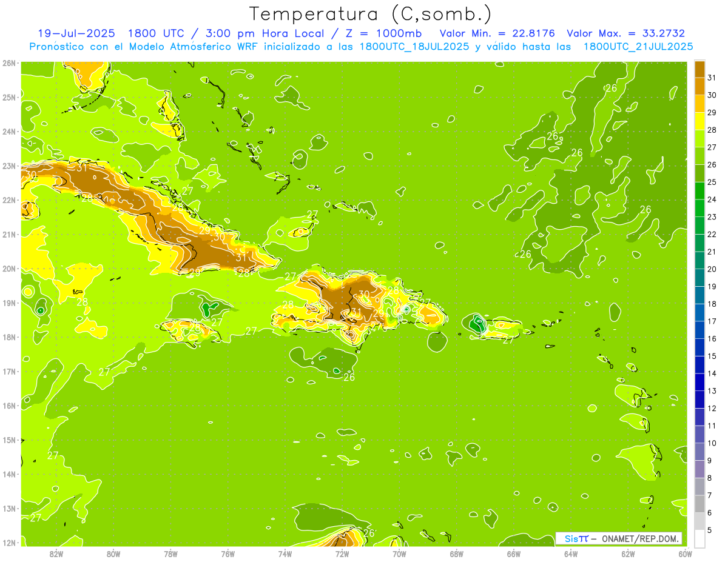
Task: Pick the color scale segment between 23 and 24
Action: (x=699, y=208)
